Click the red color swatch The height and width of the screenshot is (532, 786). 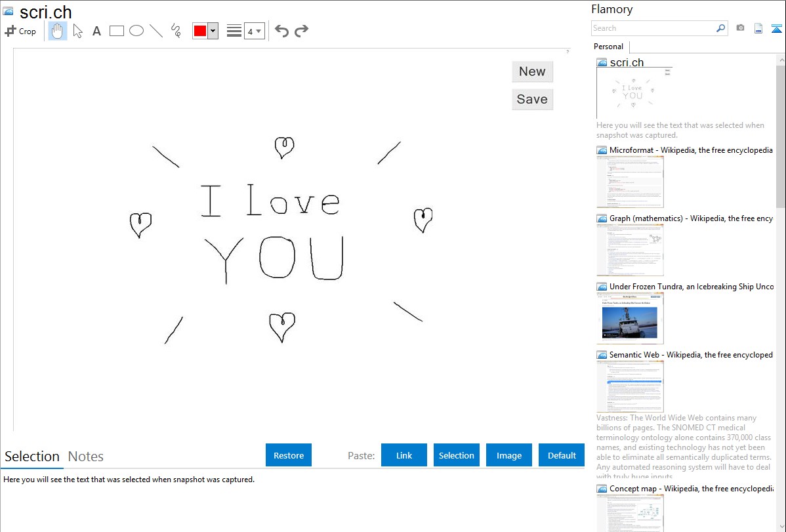200,31
